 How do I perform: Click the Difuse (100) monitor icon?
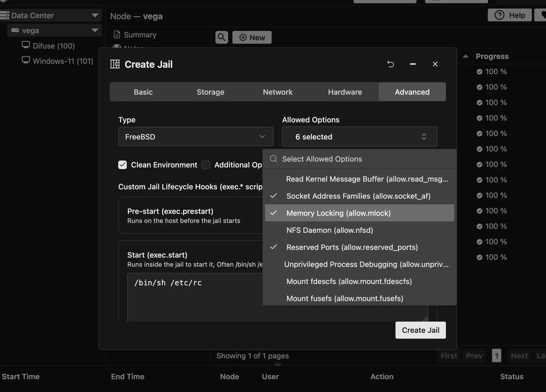point(26,45)
